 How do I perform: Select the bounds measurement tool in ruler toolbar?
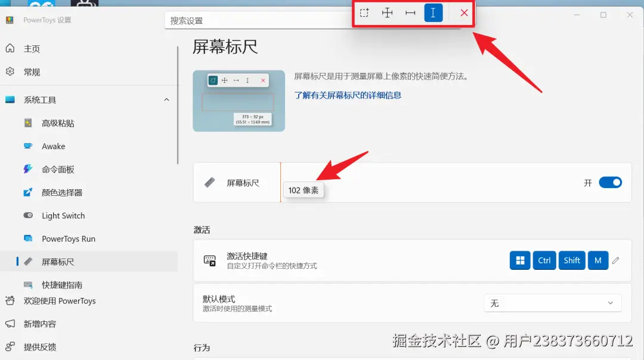coord(364,13)
